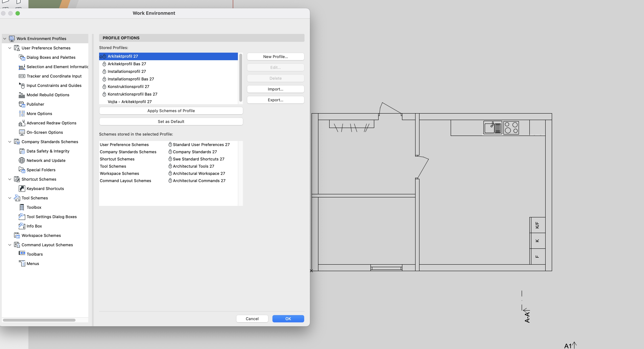Click the Model Rebuild Options icon
This screenshot has width=644, height=349.
22,95
